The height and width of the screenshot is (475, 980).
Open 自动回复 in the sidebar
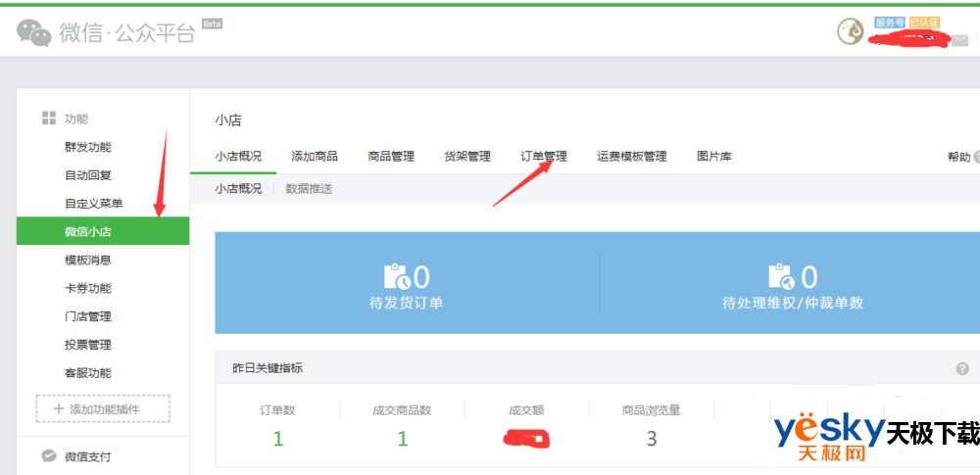coord(88,175)
